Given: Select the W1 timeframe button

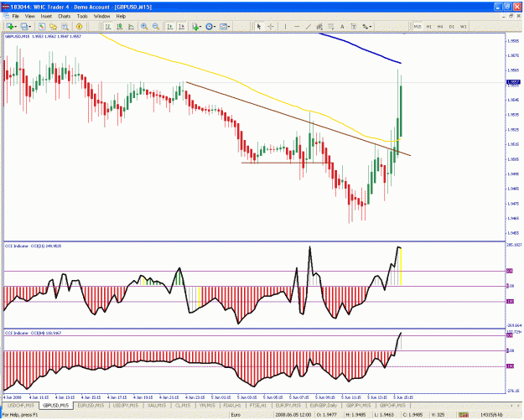Looking at the screenshot, I should pyautogui.click(x=463, y=26).
